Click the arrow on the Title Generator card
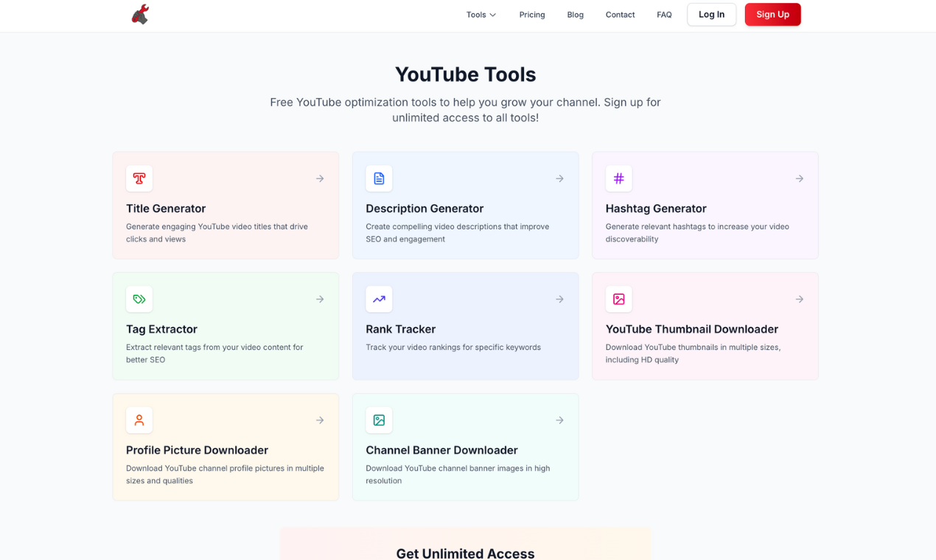This screenshot has width=936, height=560. pos(320,178)
